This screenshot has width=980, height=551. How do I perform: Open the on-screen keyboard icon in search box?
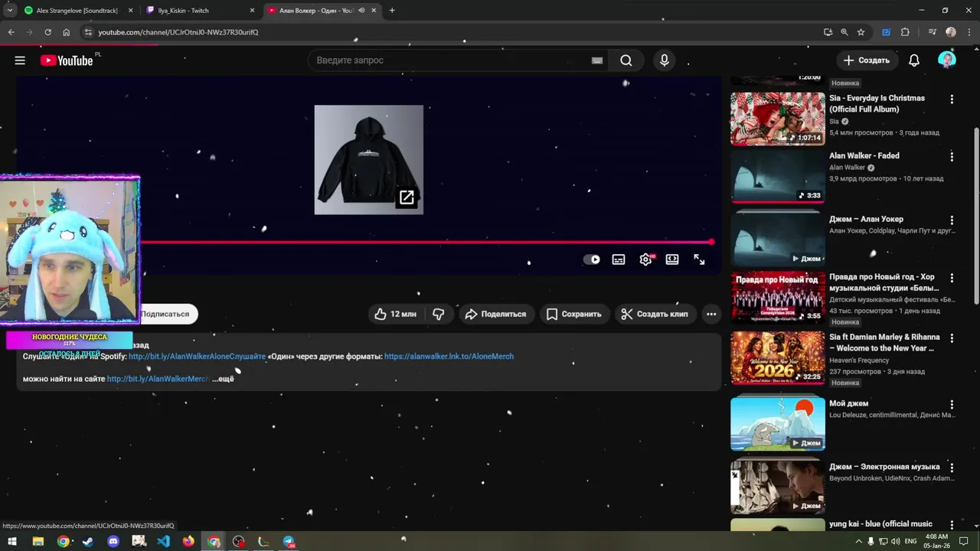pos(597,60)
